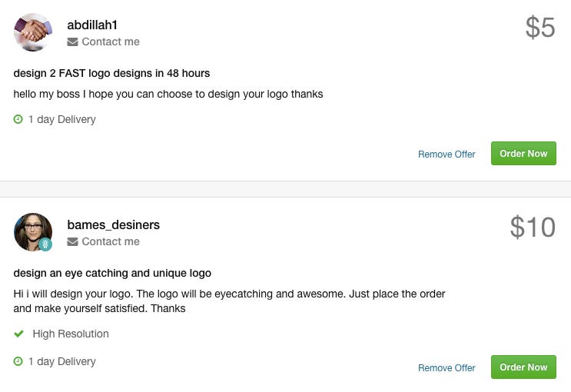The width and height of the screenshot is (571, 392).
Task: Open 'design 2 FAST logo designs' gig title
Action: (111, 73)
